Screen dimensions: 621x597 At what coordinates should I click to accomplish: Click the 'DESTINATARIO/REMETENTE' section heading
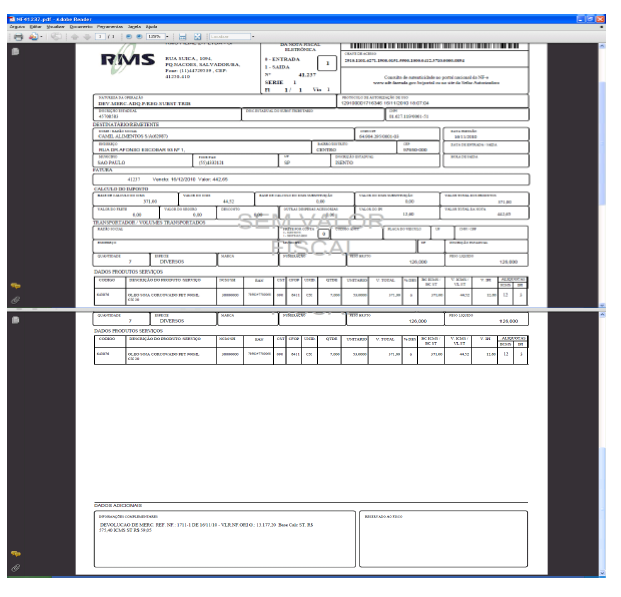click(x=126, y=124)
